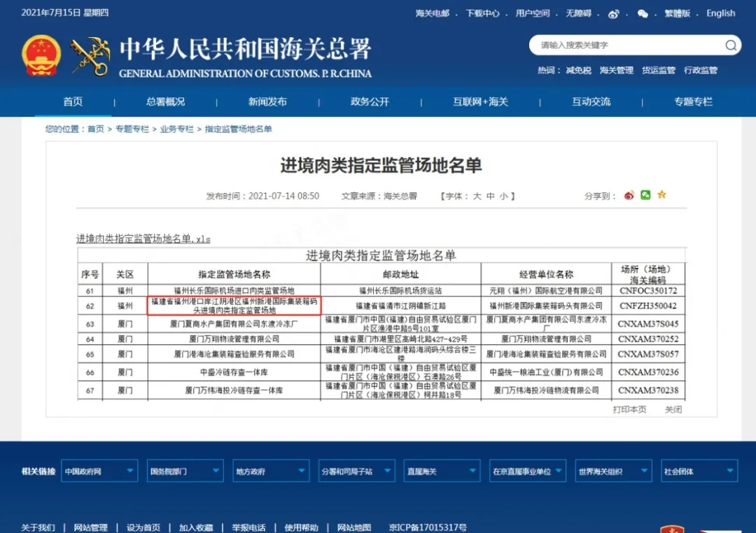Set font size to 中 (medium)
The width and height of the screenshot is (756, 533).
[x=490, y=197]
